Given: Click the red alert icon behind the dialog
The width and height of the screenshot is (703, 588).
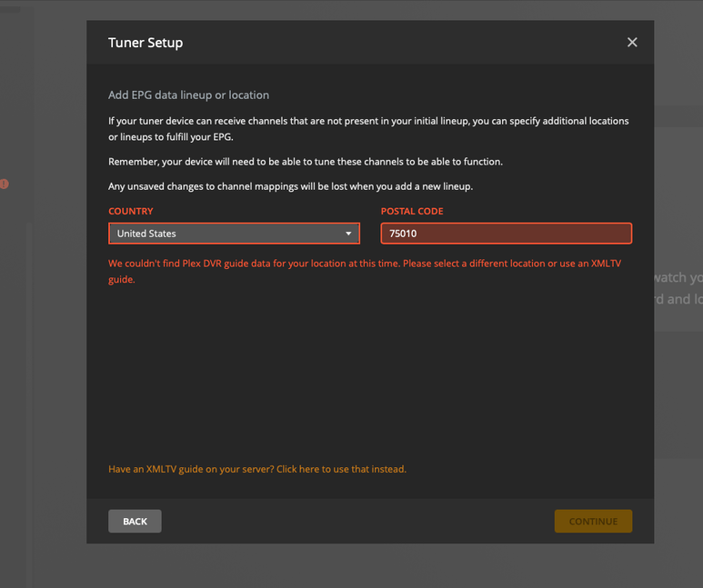Looking at the screenshot, I should pyautogui.click(x=5, y=184).
